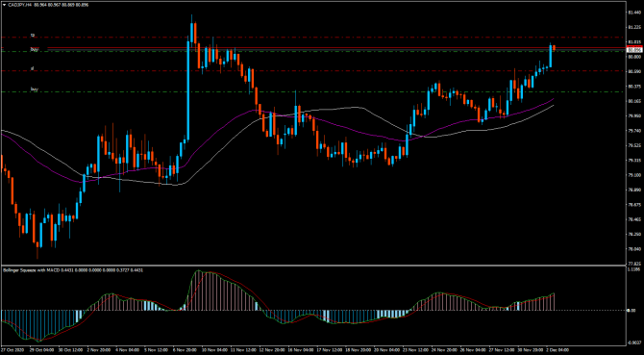Select the sl stop-loss line label
This screenshot has width=644, height=355.
tap(33, 68)
